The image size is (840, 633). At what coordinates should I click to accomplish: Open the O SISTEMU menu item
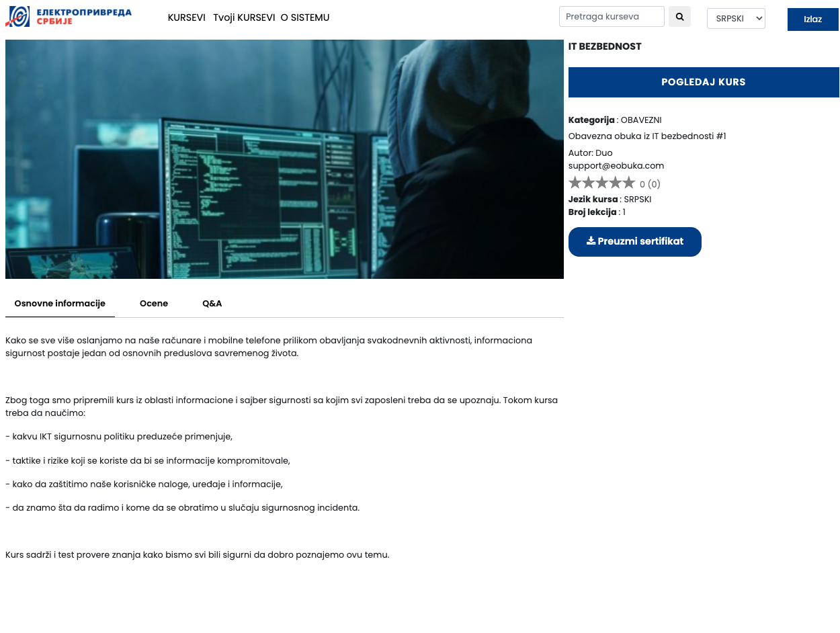[305, 18]
